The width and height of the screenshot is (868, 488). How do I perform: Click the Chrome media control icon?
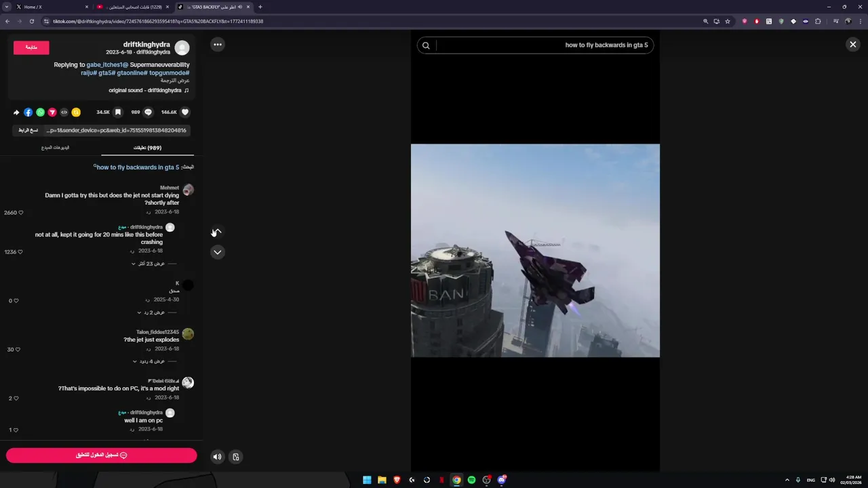point(835,21)
